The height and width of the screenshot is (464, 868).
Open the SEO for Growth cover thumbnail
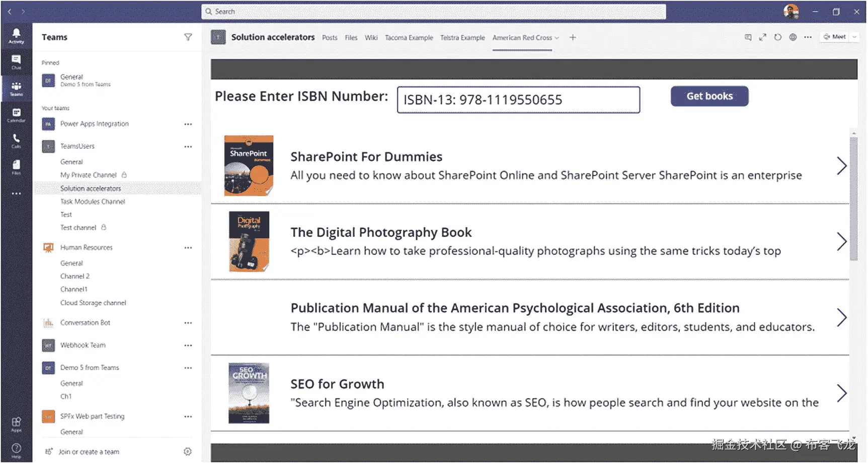pos(249,393)
